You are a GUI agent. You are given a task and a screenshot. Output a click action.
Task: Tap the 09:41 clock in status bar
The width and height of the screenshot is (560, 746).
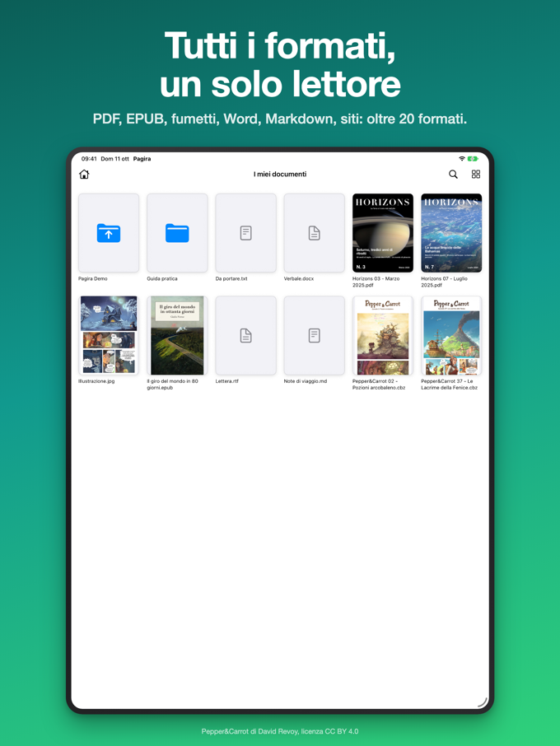[89, 159]
